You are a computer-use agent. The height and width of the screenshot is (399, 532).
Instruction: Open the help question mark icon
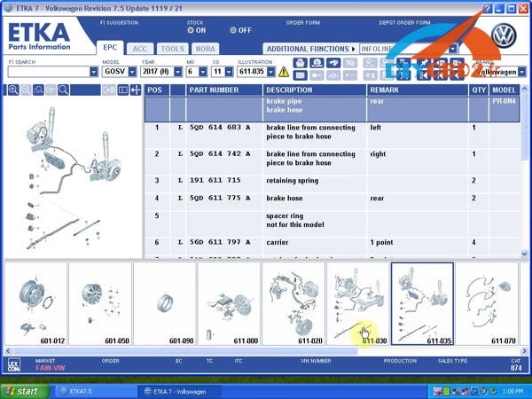(487, 9)
